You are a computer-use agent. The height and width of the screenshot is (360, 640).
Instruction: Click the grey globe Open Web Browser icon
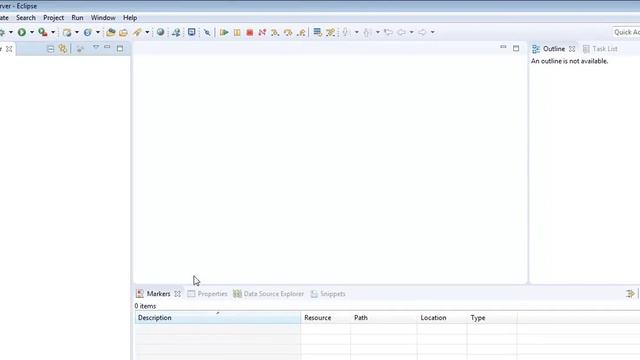(160, 32)
